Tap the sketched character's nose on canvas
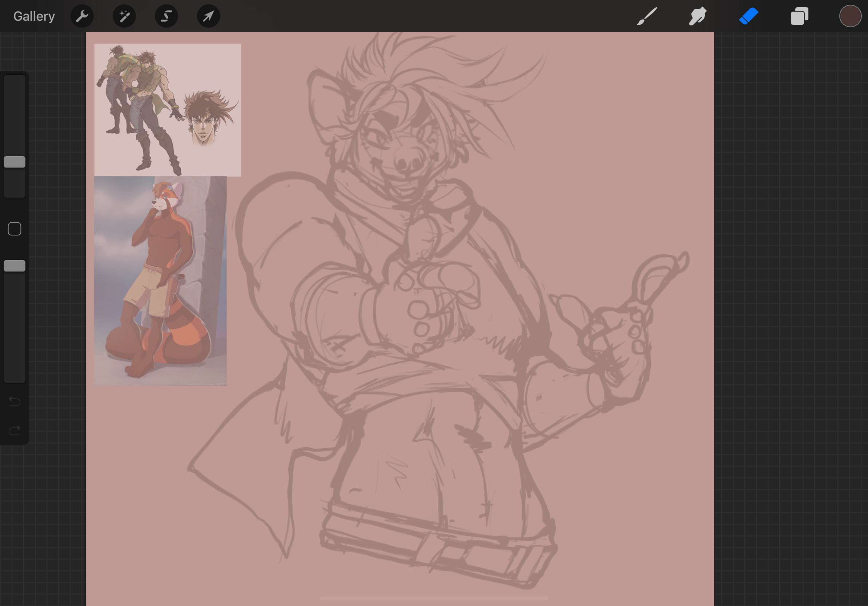Viewport: 868px width, 606px height. click(408, 161)
